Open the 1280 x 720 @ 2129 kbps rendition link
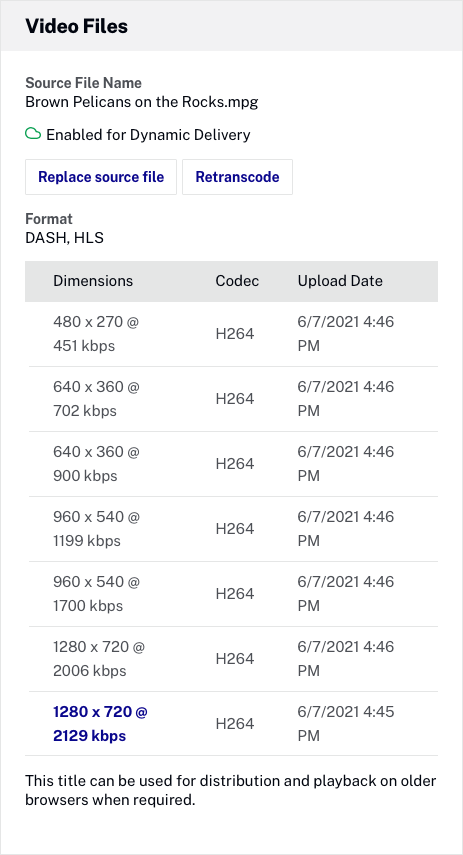The height and width of the screenshot is (855, 463). (100, 724)
